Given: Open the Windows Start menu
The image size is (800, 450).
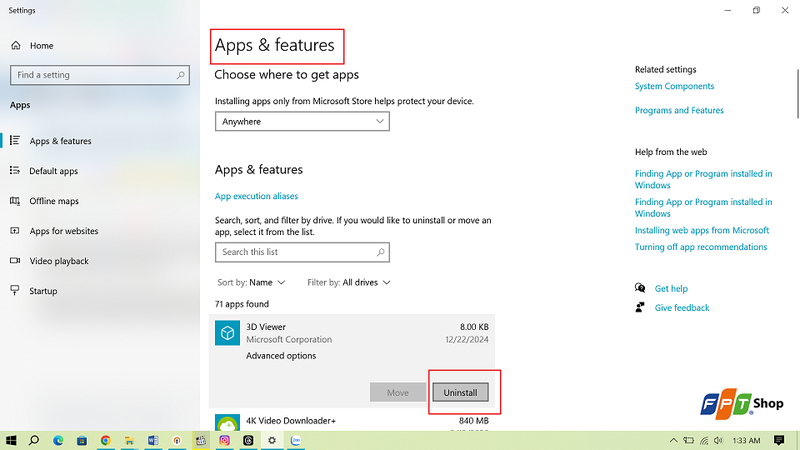Looking at the screenshot, I should point(11,440).
